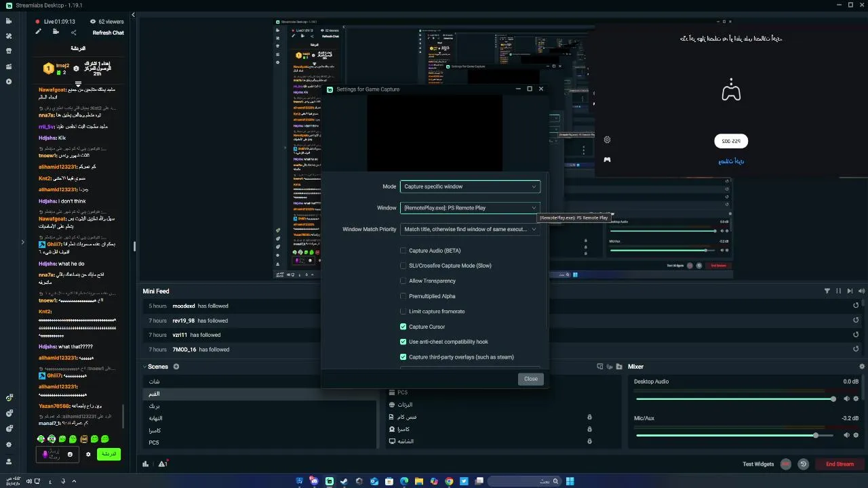
Task: Open the Recordings play-circle sidebar icon
Action: click(x=9, y=81)
